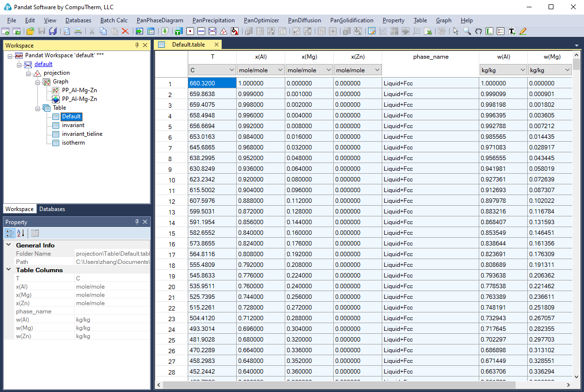Screen dimensions: 584x392
Task: Click the arrow pointer select tool
Action: 455,32
